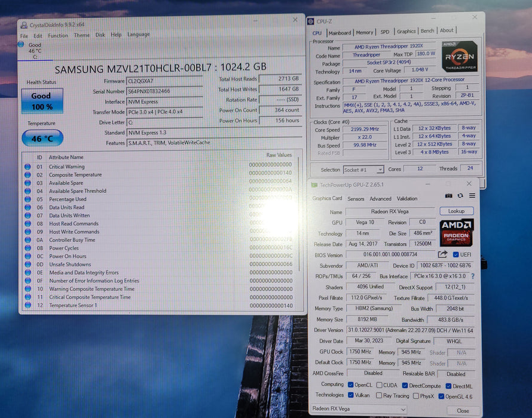The image size is (532, 418).
Task: Click the Close button in GPU-Z
Action: pyautogui.click(x=463, y=411)
